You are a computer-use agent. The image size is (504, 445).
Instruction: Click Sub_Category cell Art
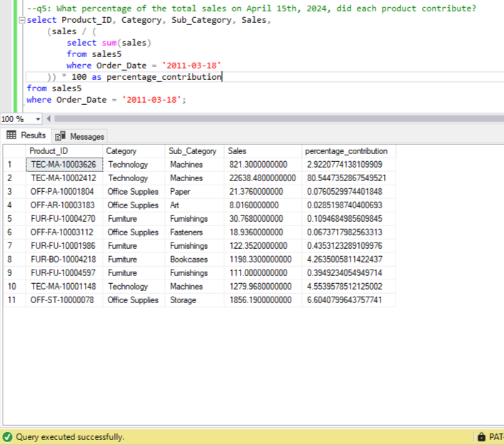[x=194, y=205]
